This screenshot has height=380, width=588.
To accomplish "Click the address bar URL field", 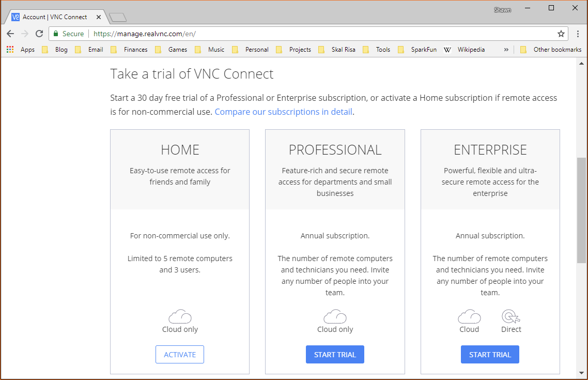I will tap(307, 34).
